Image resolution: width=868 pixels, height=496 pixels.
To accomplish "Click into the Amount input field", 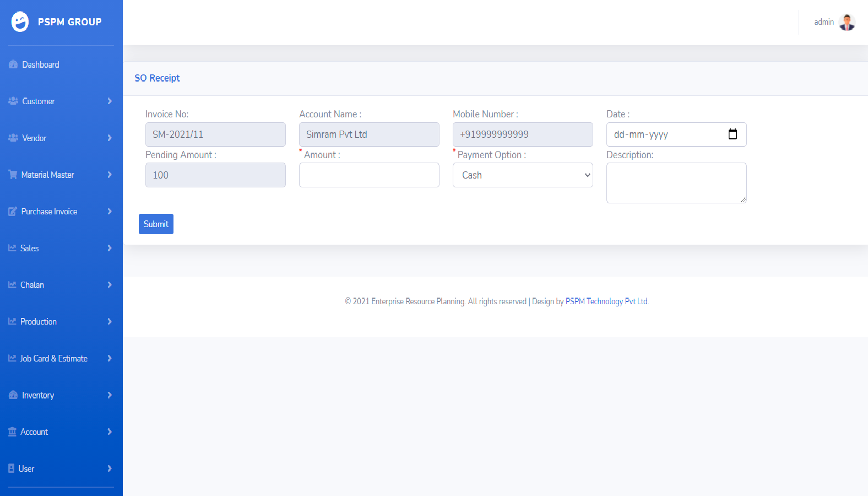I will [x=369, y=175].
